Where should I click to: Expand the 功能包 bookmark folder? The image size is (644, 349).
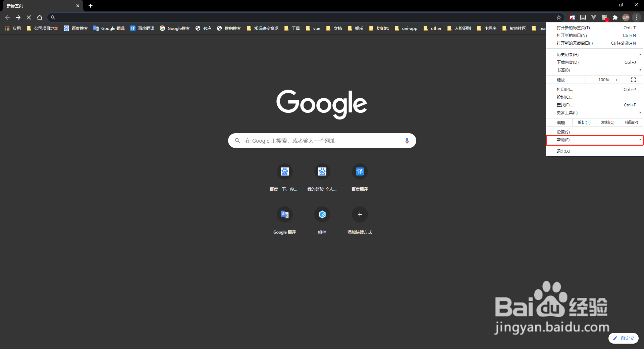pyautogui.click(x=379, y=29)
